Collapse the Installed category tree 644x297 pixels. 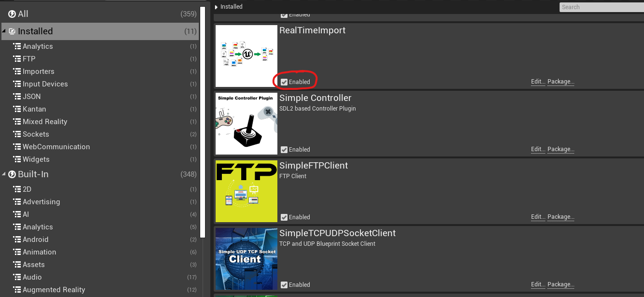(x=4, y=31)
